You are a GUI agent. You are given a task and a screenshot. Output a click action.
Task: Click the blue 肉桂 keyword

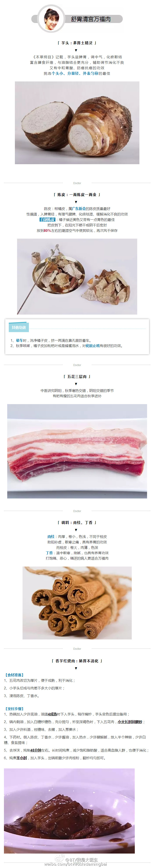coord(51,536)
